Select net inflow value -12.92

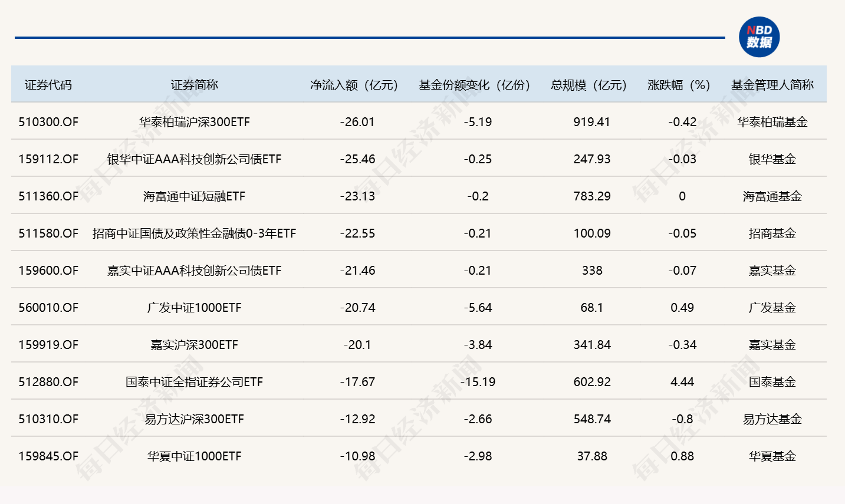(x=357, y=419)
